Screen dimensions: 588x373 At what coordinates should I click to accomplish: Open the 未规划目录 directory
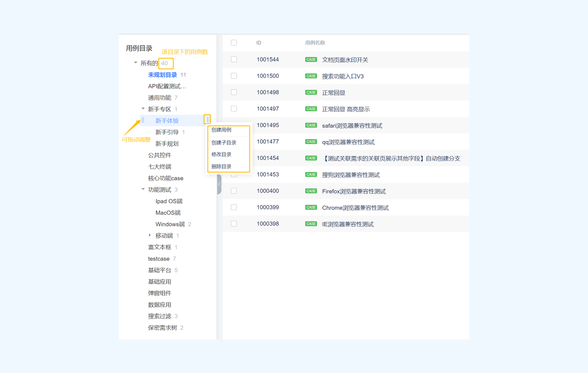(x=162, y=75)
